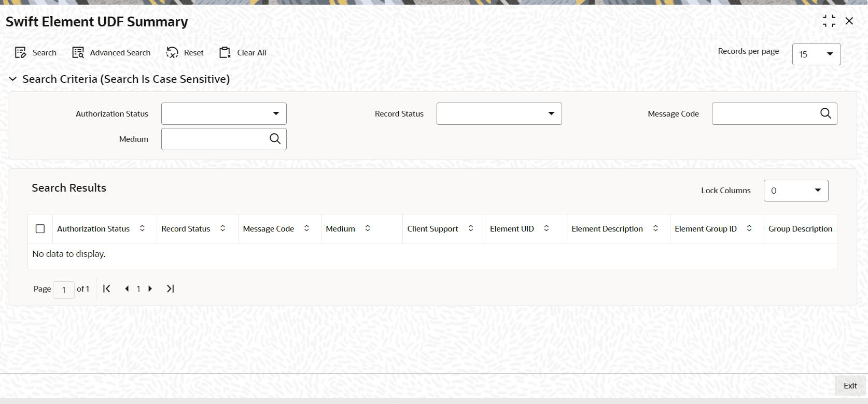Sort by Medium column
Screen dimensions: 868x404
tap(368, 228)
